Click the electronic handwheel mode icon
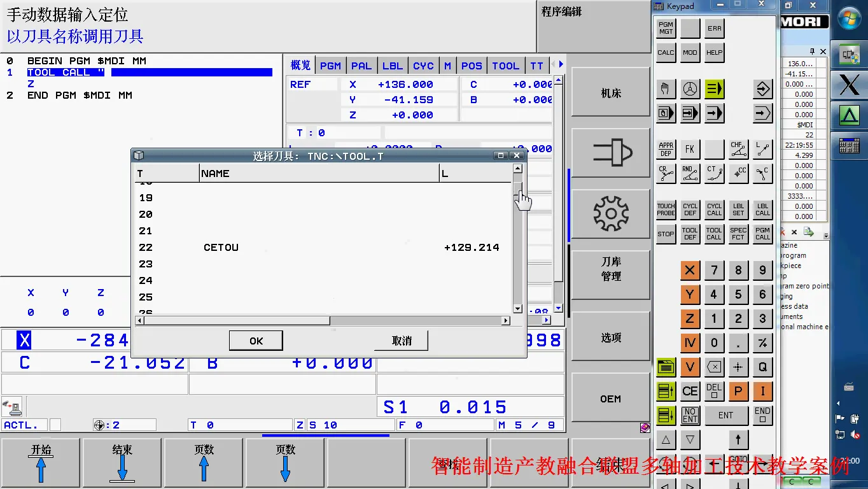This screenshot has height=489, width=868. tap(690, 90)
